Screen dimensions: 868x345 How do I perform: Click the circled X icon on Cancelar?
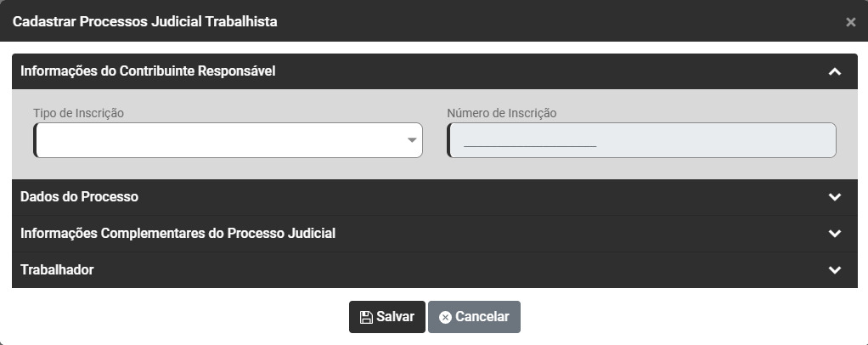[x=445, y=317]
